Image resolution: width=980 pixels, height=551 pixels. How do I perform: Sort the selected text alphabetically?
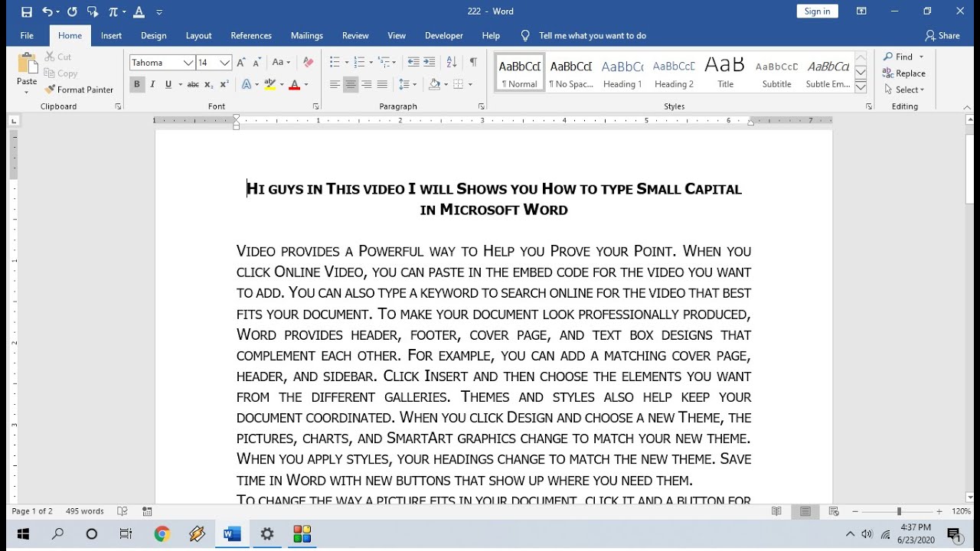click(x=452, y=63)
